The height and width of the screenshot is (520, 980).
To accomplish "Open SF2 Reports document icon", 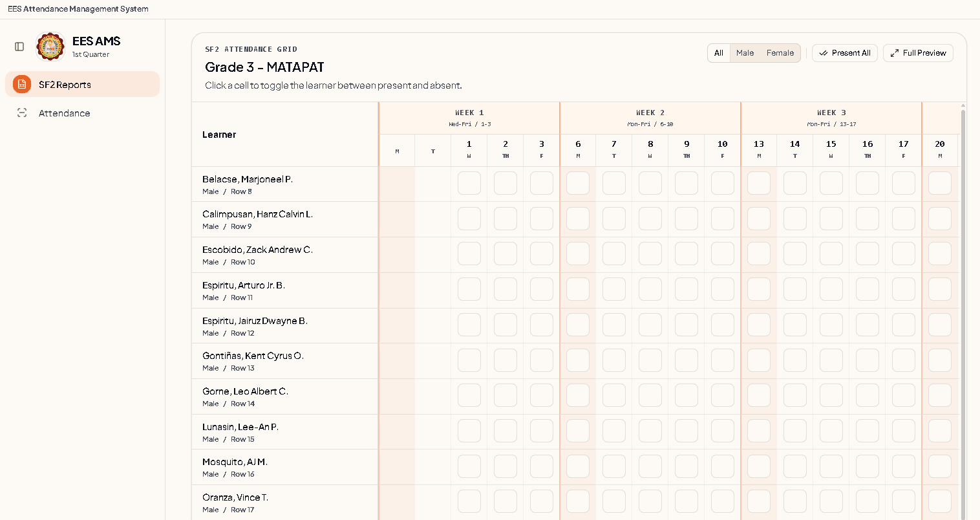I will [22, 84].
